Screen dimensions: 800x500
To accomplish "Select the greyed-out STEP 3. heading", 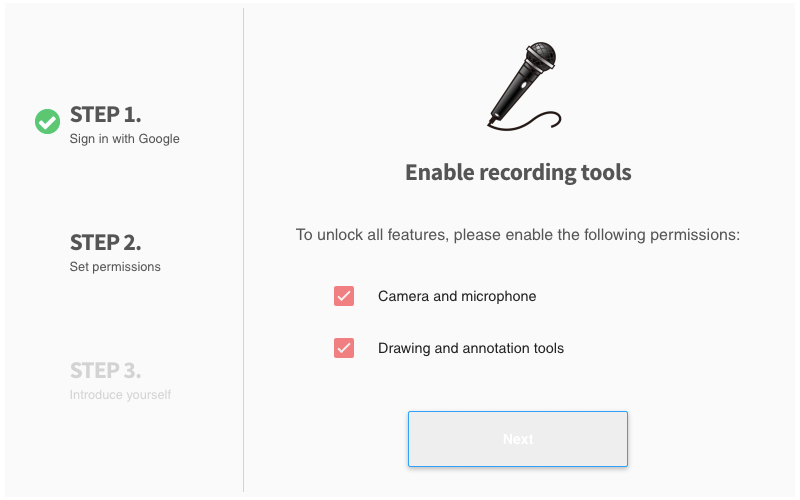I will [105, 370].
